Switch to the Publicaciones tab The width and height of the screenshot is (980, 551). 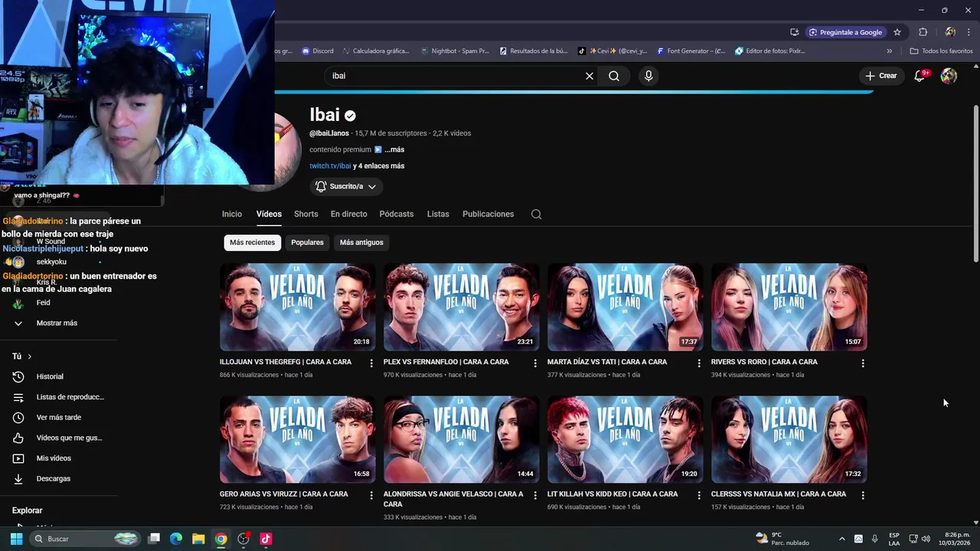488,214
